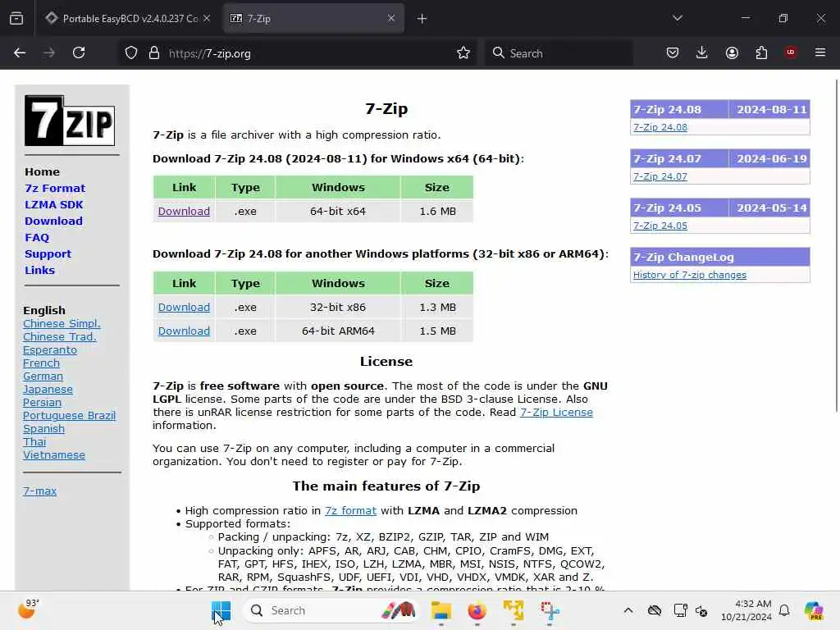Open the Firefox downloads panel

(x=702, y=52)
